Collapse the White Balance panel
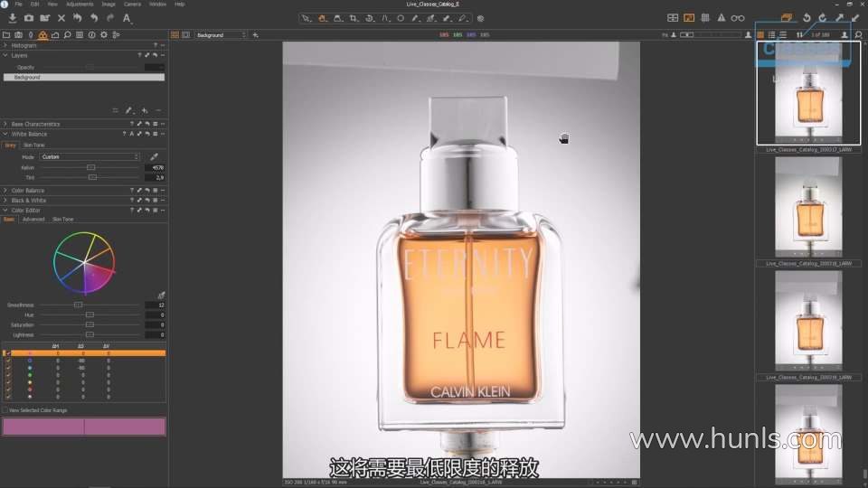Image resolution: width=868 pixels, height=488 pixels. [5, 134]
